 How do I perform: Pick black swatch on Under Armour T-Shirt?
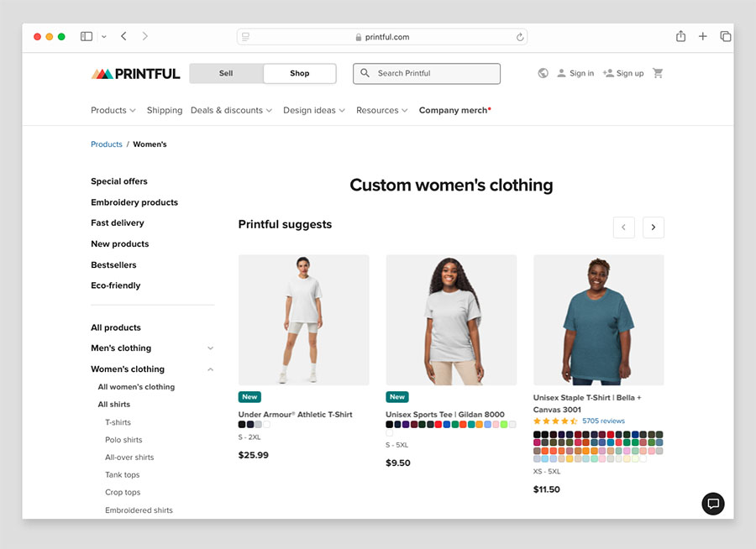pos(242,425)
